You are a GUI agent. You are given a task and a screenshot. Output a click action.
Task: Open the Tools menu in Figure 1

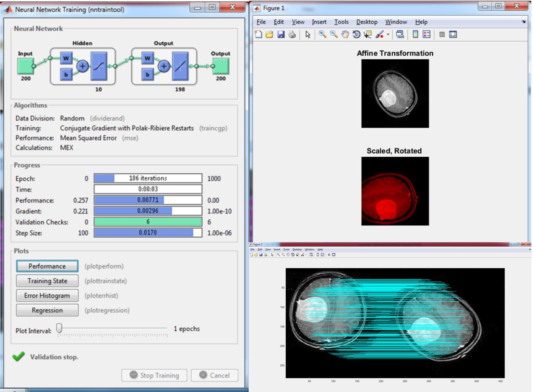point(341,22)
